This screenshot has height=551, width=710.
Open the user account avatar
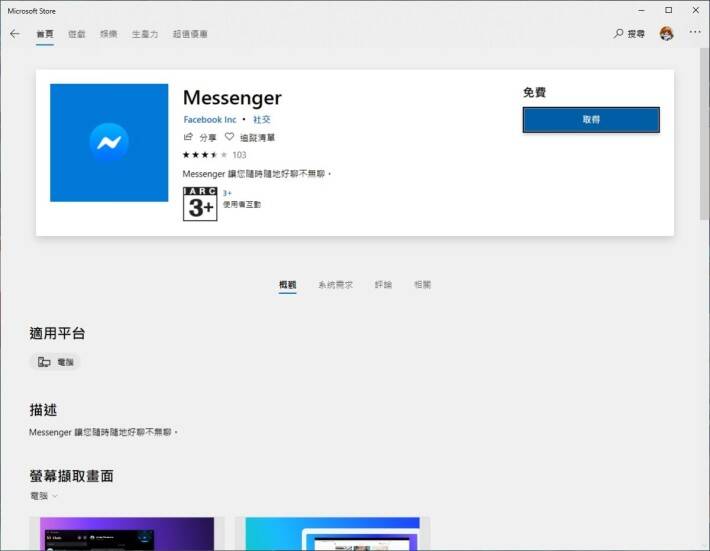tap(667, 34)
